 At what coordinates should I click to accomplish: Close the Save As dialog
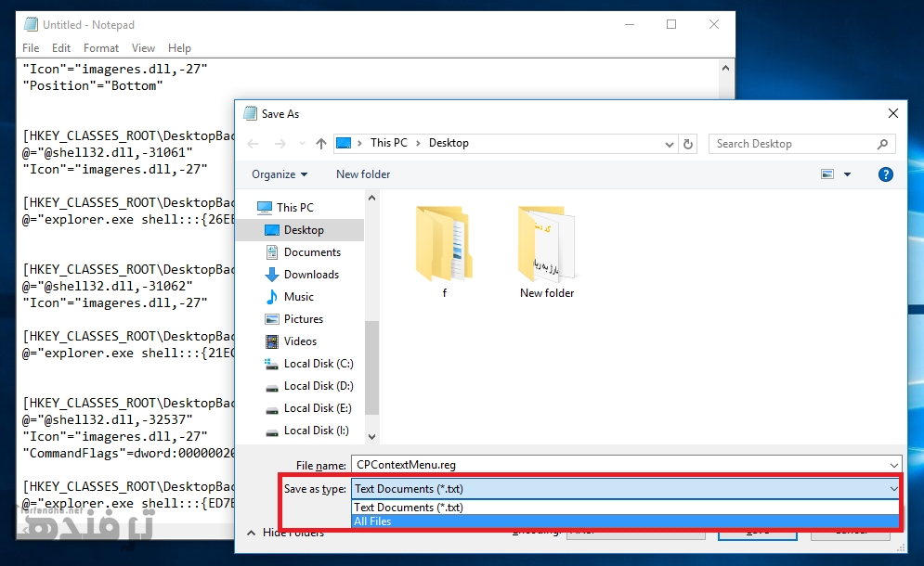point(892,113)
